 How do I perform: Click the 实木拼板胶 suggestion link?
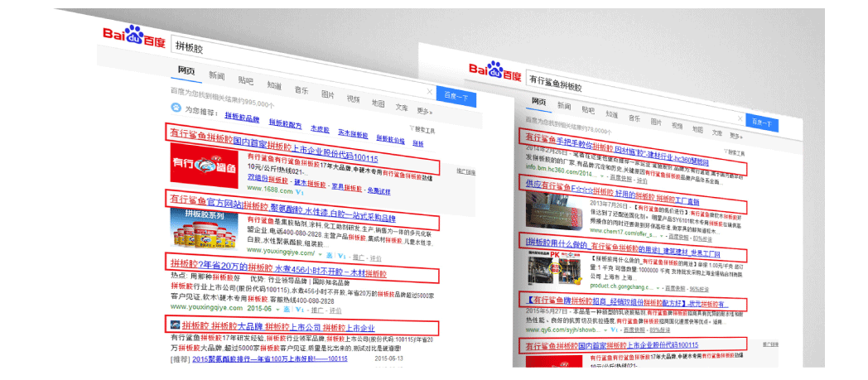[353, 134]
